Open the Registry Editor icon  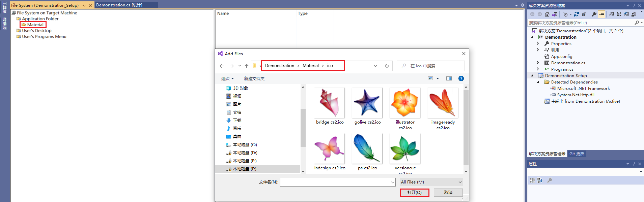pyautogui.click(x=619, y=14)
